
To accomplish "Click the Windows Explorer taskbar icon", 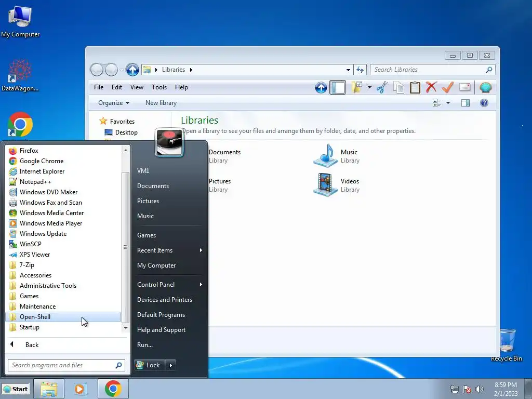I will (x=48, y=389).
